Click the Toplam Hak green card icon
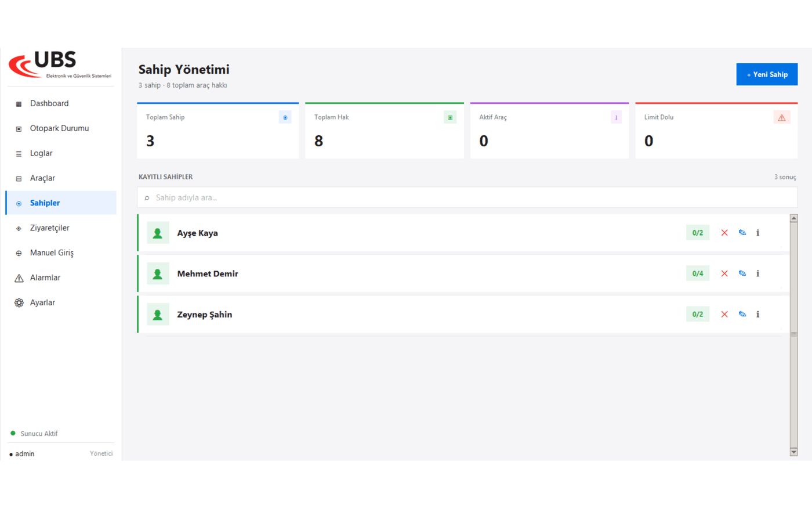The image size is (812, 508). (x=450, y=117)
